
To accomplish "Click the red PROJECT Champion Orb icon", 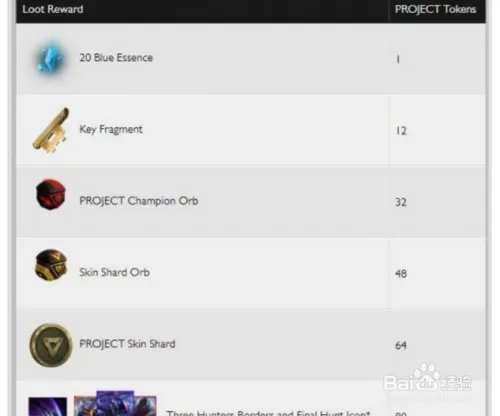I will (51, 194).
